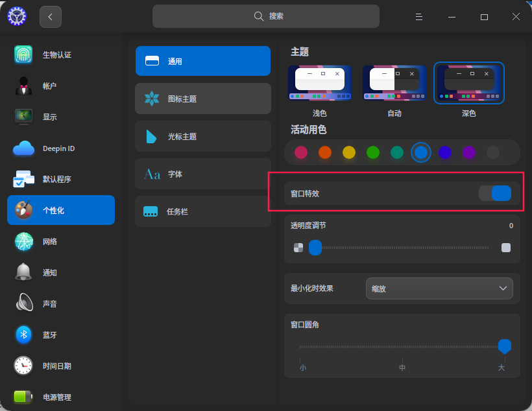Select the Deepin ID cloud icon

pyautogui.click(x=23, y=148)
